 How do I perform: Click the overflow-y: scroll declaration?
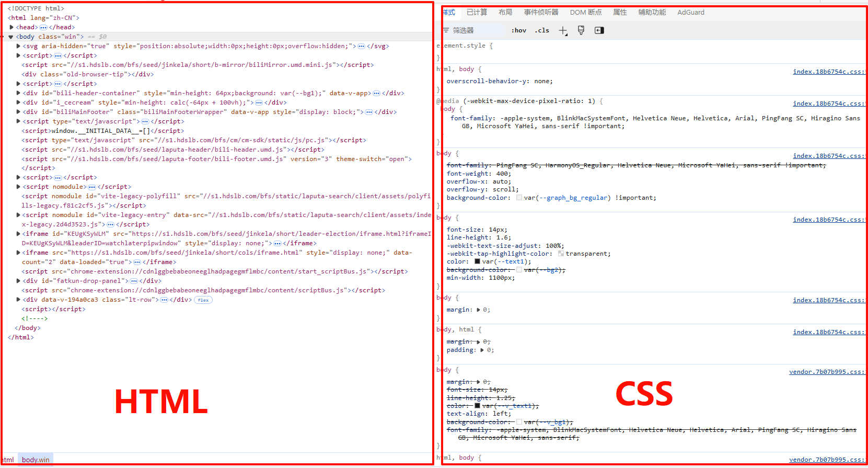(x=483, y=189)
